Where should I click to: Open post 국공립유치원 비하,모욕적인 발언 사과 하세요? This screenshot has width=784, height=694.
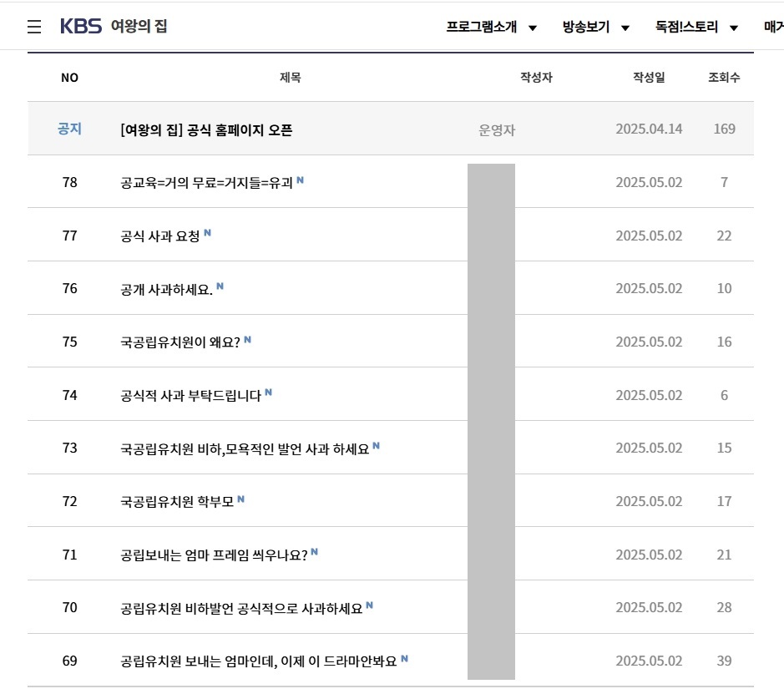(x=245, y=448)
